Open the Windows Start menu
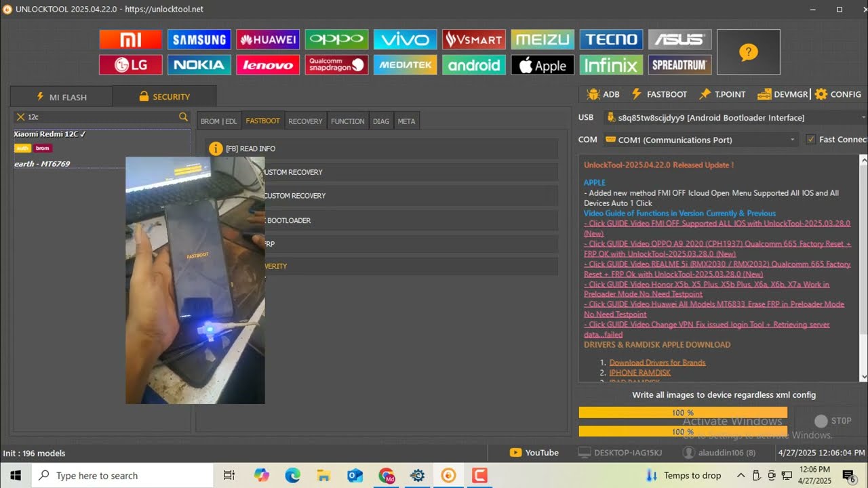This screenshot has width=868, height=488. click(15, 476)
